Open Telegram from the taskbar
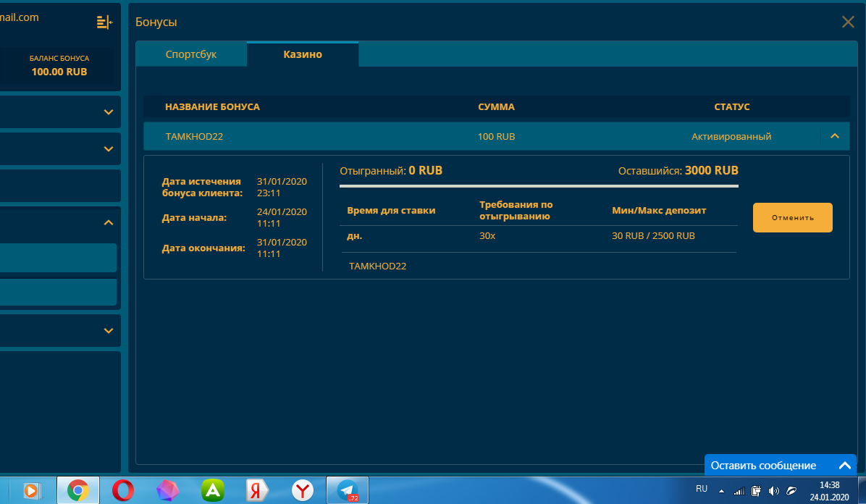Image resolution: width=866 pixels, height=504 pixels. point(348,490)
